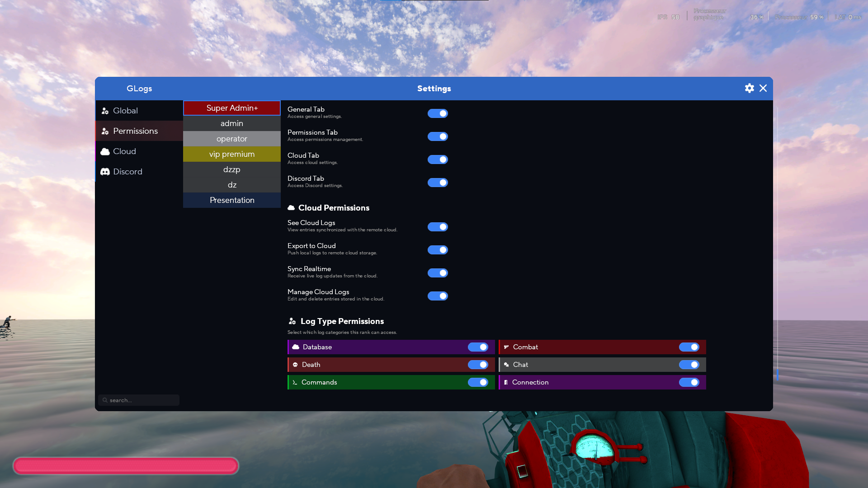This screenshot has width=868, height=488.
Task: Focus the search input field
Action: [x=139, y=400]
